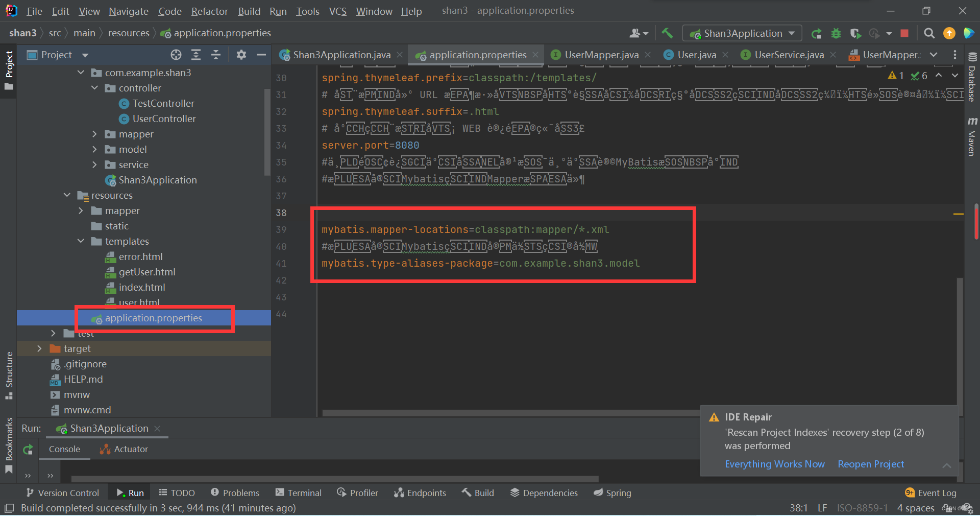Viewport: 980px width, 516px height.
Task: Open Structure tool window on left edge
Action: tap(9, 376)
